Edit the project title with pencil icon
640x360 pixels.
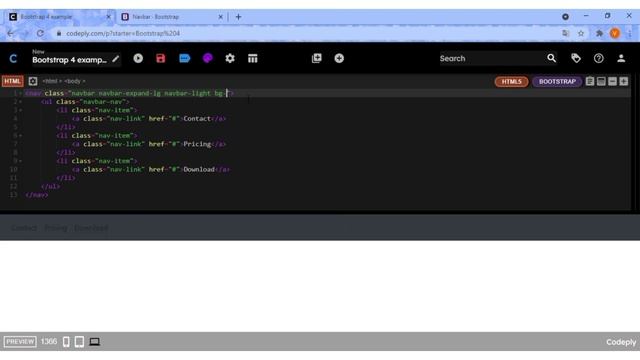pyautogui.click(x=116, y=59)
